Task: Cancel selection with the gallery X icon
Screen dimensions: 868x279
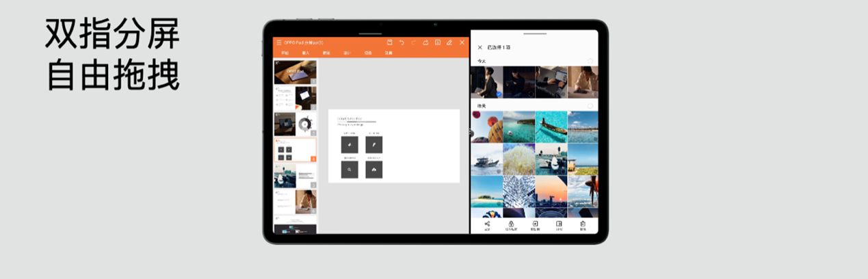Action: 479,47
